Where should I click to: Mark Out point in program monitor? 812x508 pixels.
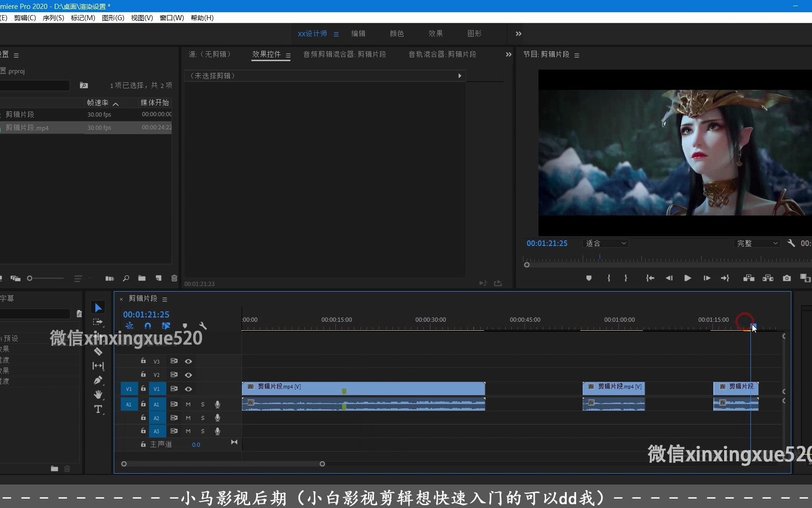click(626, 278)
